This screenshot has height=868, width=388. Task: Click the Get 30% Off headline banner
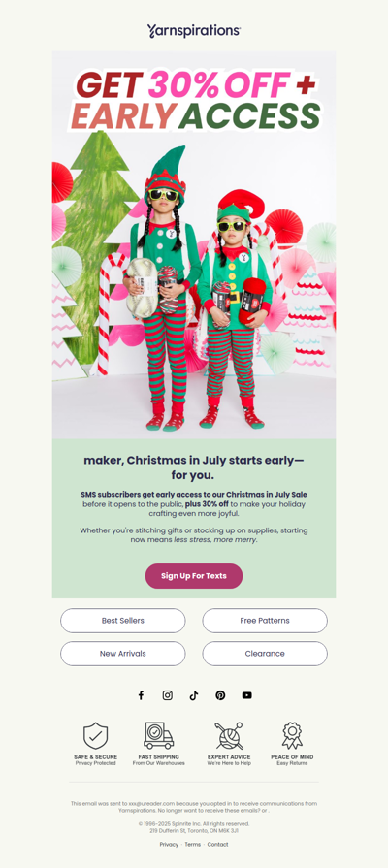point(195,100)
